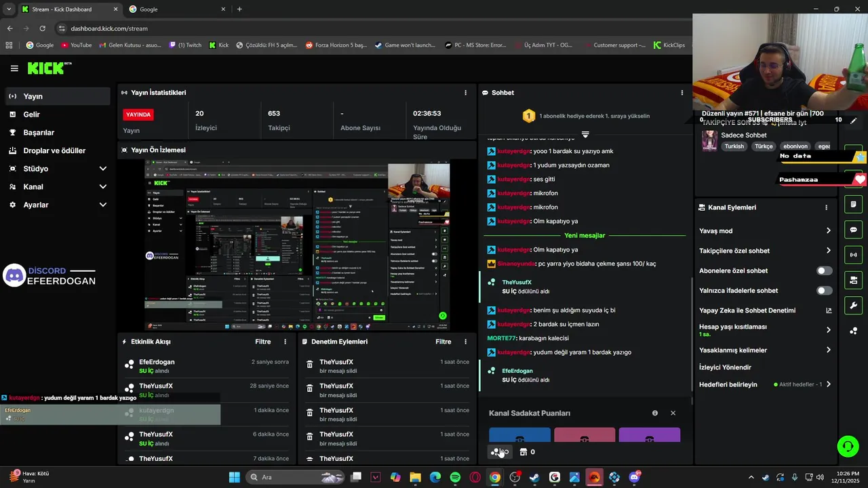Viewport: 868px width, 488px height.
Task: Toggle Yalnızca ifadelerle sohbet switch
Action: pos(824,291)
